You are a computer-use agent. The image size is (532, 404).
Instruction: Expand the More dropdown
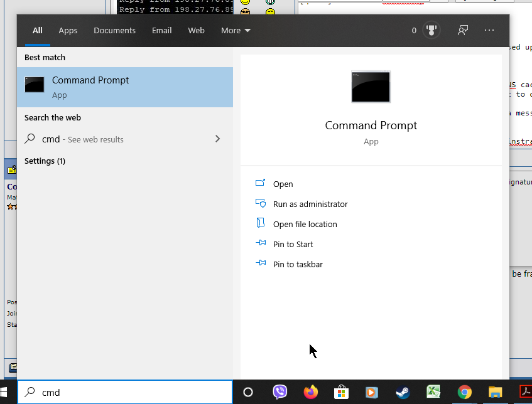tap(236, 30)
